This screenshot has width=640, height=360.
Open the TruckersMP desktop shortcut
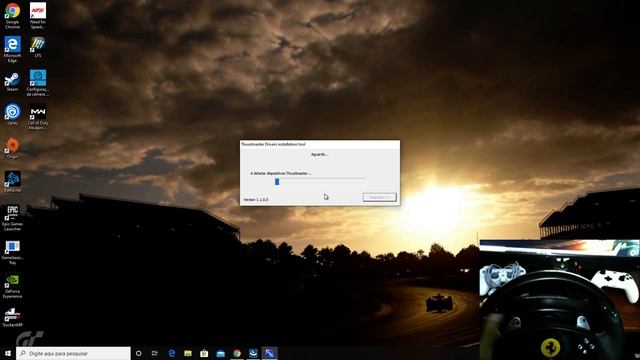coord(12,318)
